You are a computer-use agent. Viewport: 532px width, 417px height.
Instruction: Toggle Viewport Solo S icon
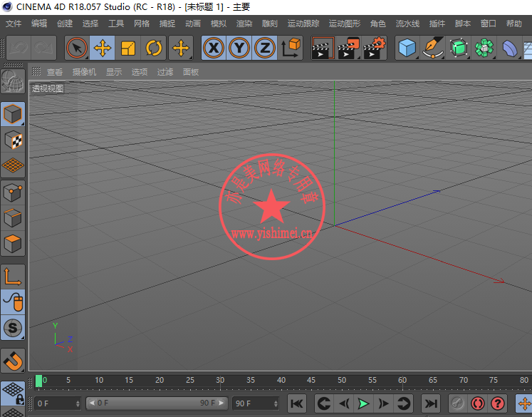(13, 328)
